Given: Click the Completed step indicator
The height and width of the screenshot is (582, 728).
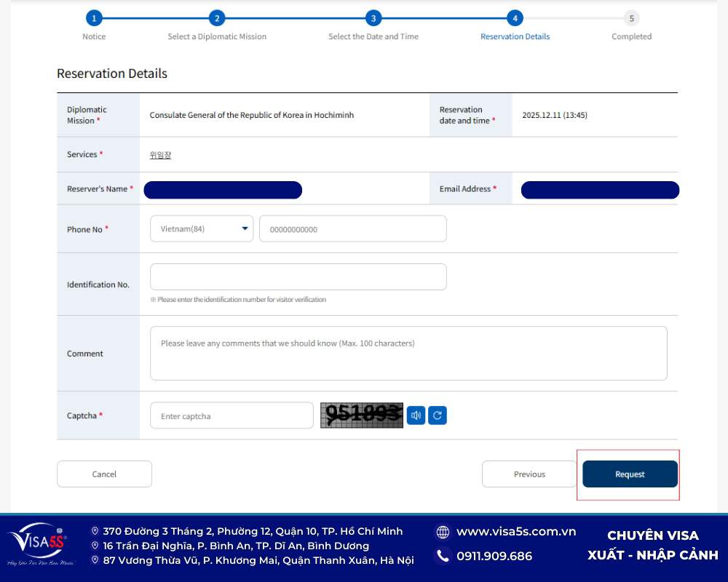Looking at the screenshot, I should [631, 18].
